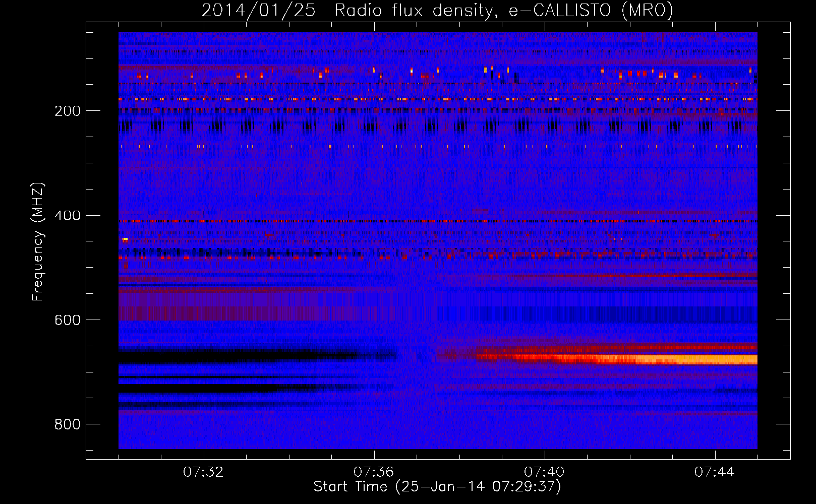Screen dimensions: 816x504
Task: Click the "07:40" time tick label
Action: point(544,472)
